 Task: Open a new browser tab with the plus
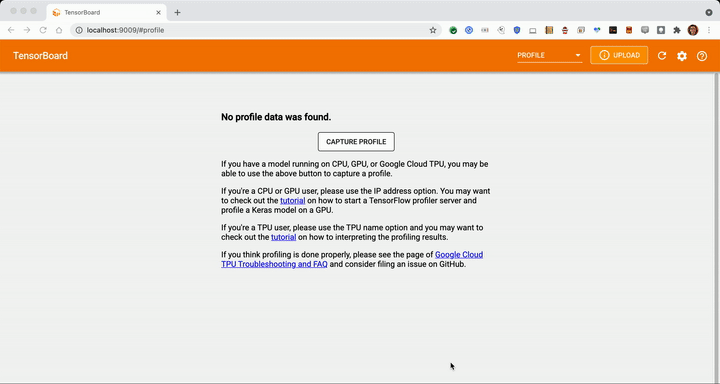[x=177, y=12]
